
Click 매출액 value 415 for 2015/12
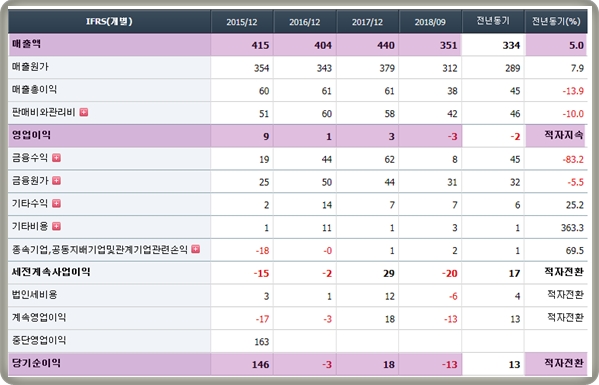pos(260,45)
